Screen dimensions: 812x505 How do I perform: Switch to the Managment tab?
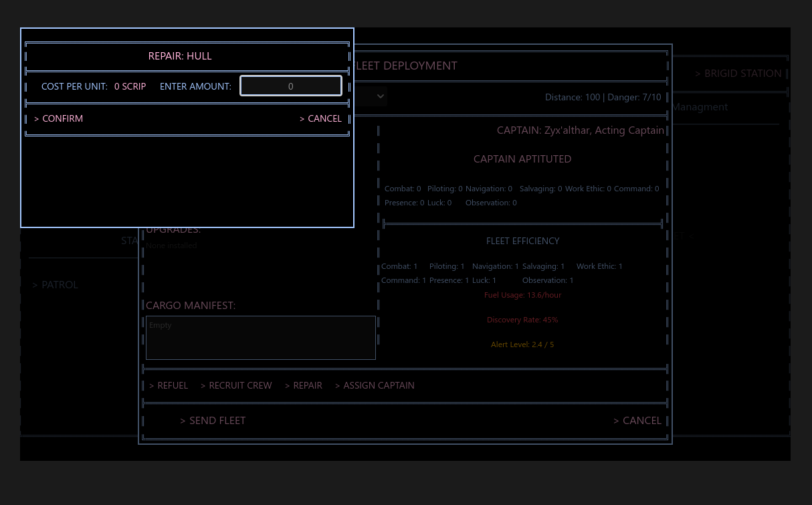[700, 107]
